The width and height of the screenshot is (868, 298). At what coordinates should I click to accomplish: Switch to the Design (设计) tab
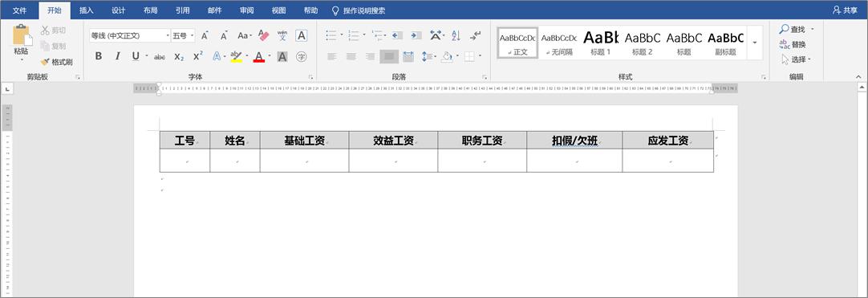119,10
